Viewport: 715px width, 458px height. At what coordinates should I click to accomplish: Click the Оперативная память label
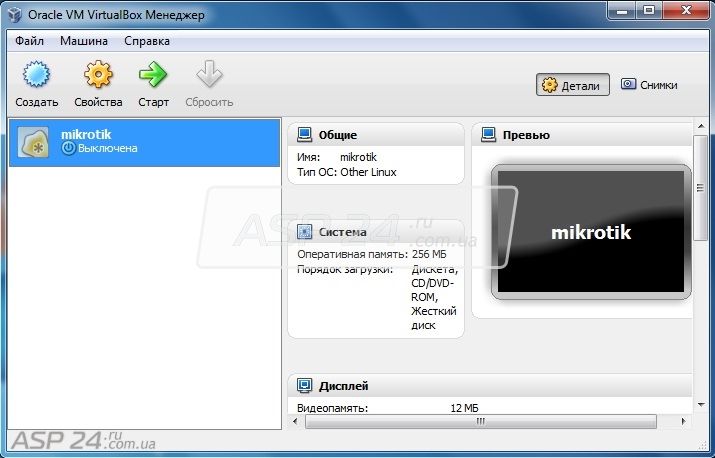[352, 254]
